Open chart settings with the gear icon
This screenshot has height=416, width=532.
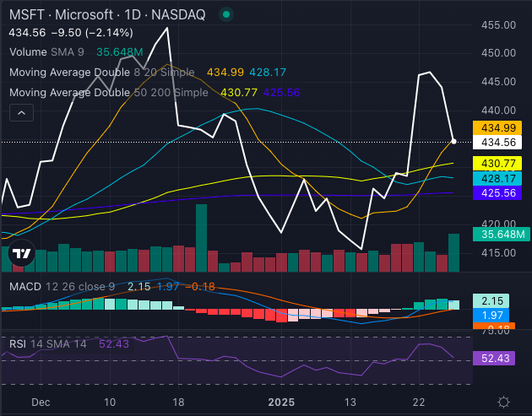tap(503, 402)
